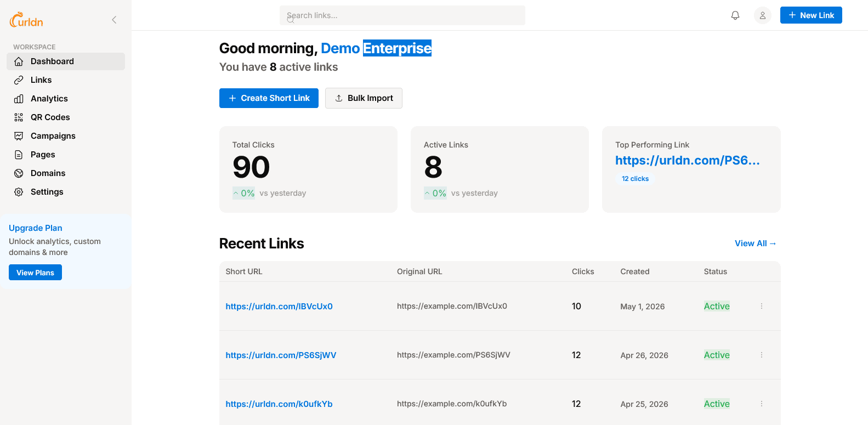868x425 pixels.
Task: Click Create Short Link button
Action: pos(269,98)
